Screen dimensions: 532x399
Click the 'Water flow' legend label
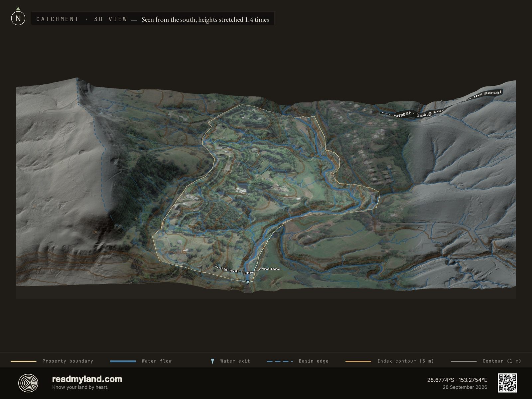[157, 361]
